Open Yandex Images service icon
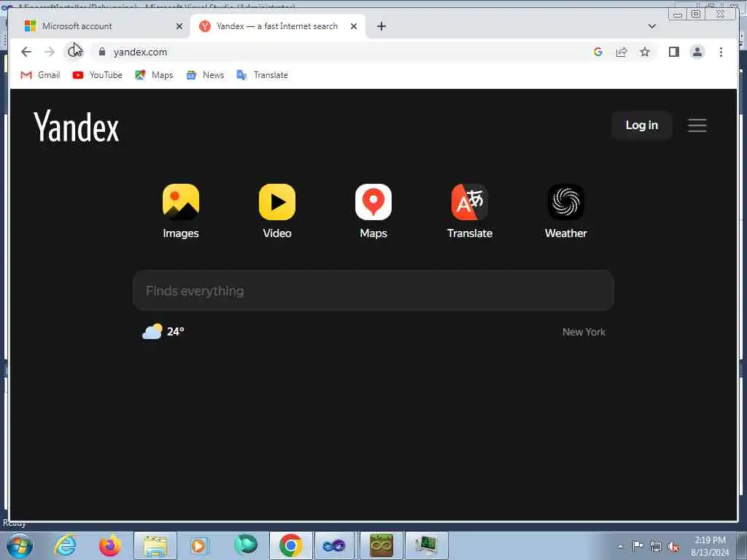The image size is (747, 560). [181, 202]
